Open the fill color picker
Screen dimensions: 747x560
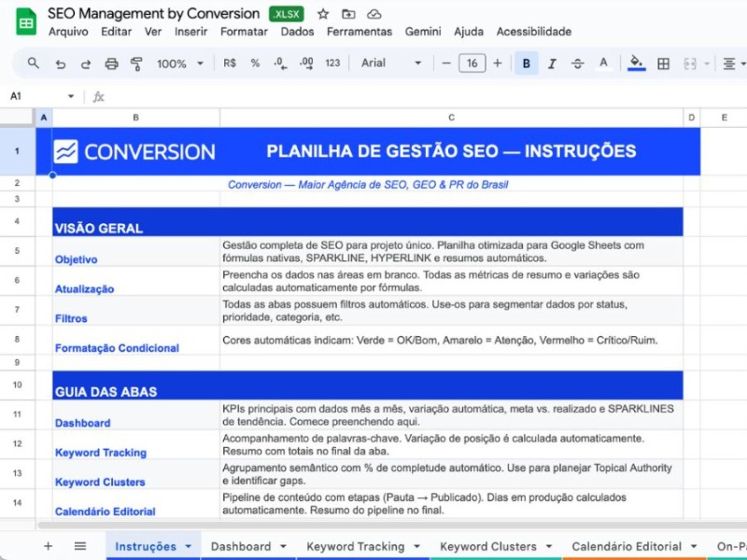pyautogui.click(x=637, y=63)
